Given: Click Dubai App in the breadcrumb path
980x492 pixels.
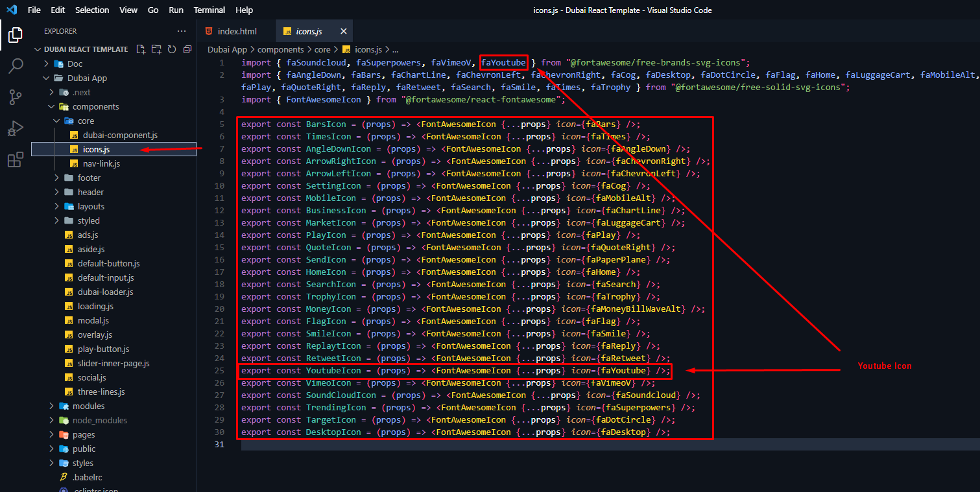Looking at the screenshot, I should coord(227,49).
